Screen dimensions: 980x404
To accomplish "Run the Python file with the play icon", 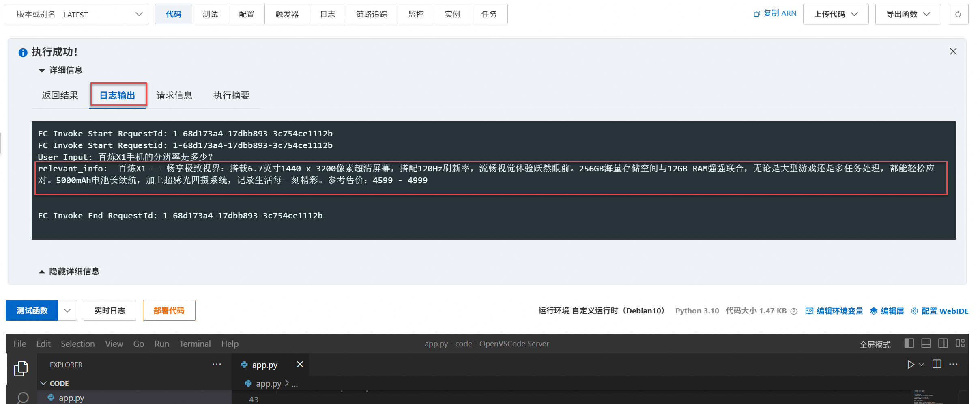I will pos(911,365).
